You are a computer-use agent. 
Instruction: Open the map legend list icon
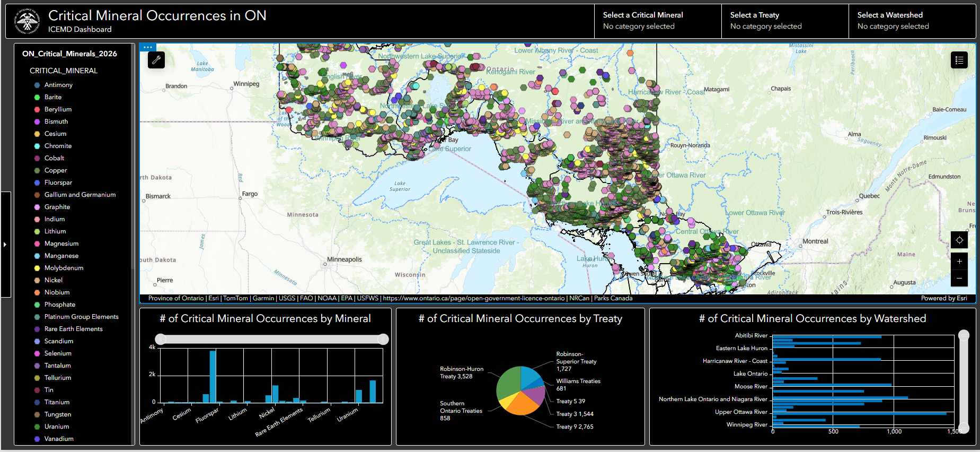click(x=959, y=60)
